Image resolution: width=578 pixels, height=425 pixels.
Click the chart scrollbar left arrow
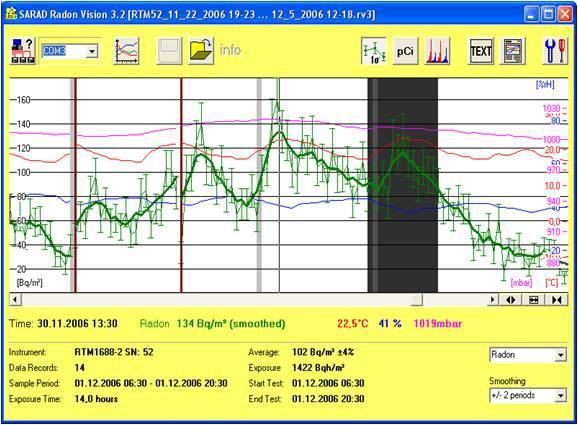tap(15, 300)
